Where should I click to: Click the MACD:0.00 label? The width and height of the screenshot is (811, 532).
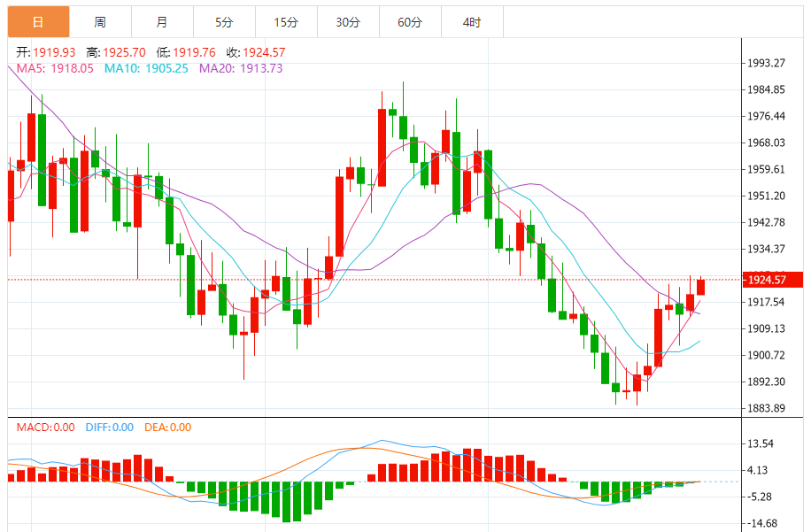point(45,427)
